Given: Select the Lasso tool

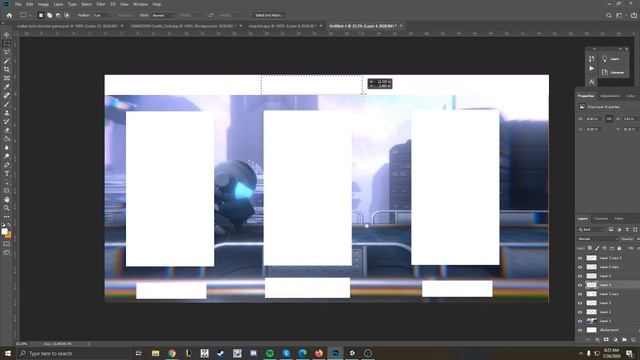Looking at the screenshot, I should [x=7, y=52].
